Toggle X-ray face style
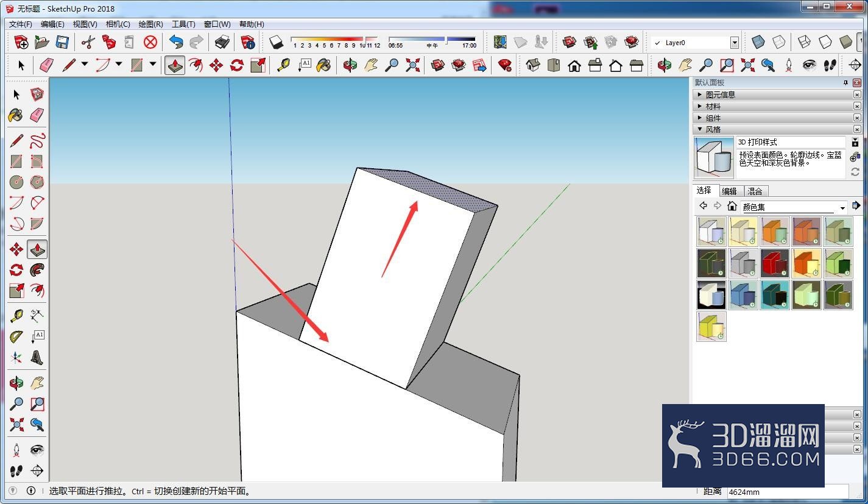The height and width of the screenshot is (504, 868). (758, 42)
